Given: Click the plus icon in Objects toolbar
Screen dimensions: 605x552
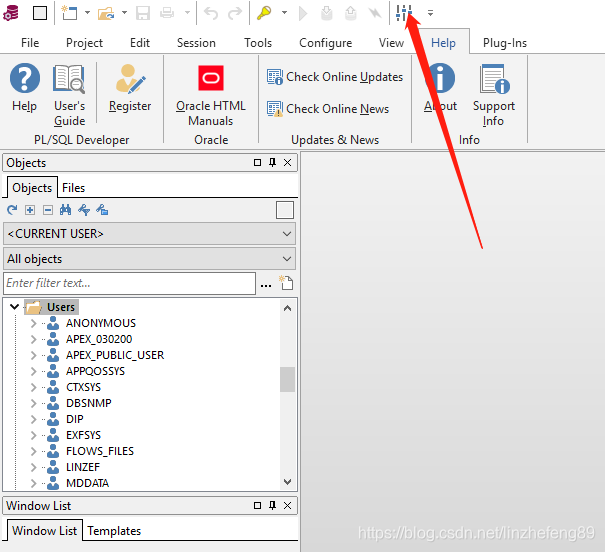Looking at the screenshot, I should coord(30,210).
